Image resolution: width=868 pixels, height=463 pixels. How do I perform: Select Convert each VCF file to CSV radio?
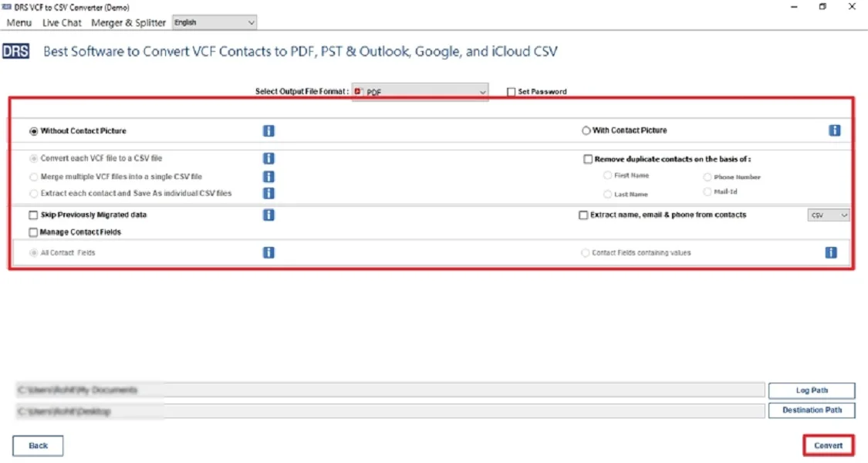coord(34,158)
